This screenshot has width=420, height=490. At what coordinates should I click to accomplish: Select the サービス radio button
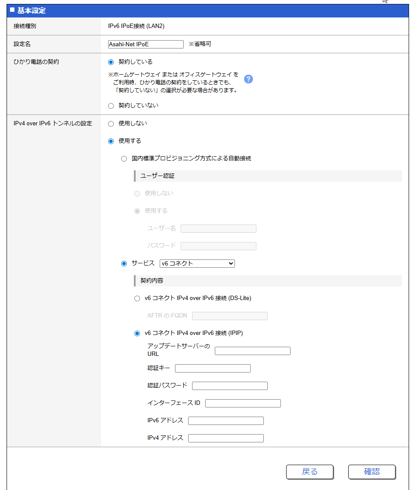[x=124, y=263]
